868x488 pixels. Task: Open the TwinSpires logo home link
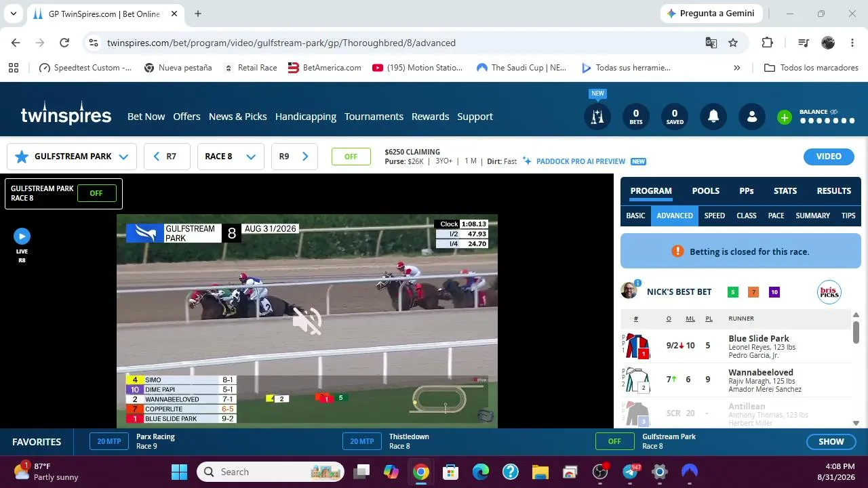pyautogui.click(x=66, y=114)
